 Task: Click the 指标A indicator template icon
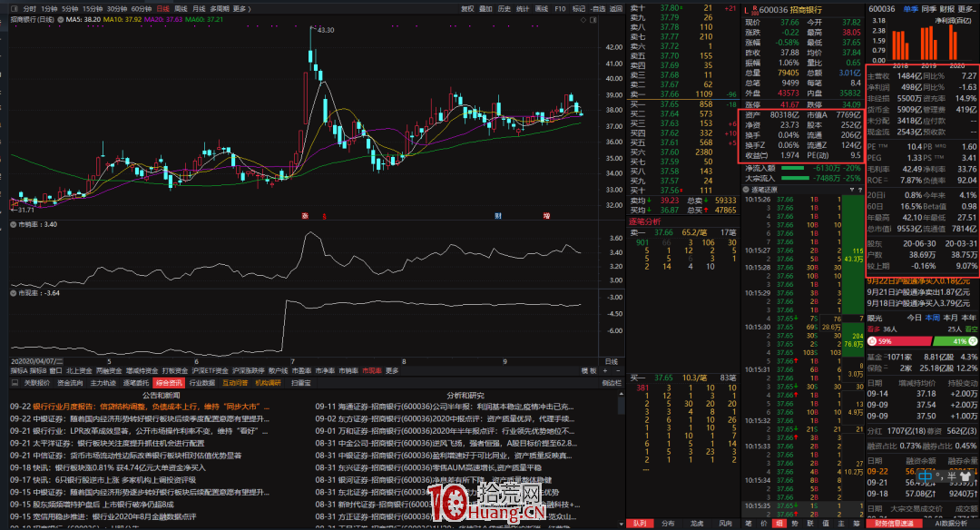point(16,370)
